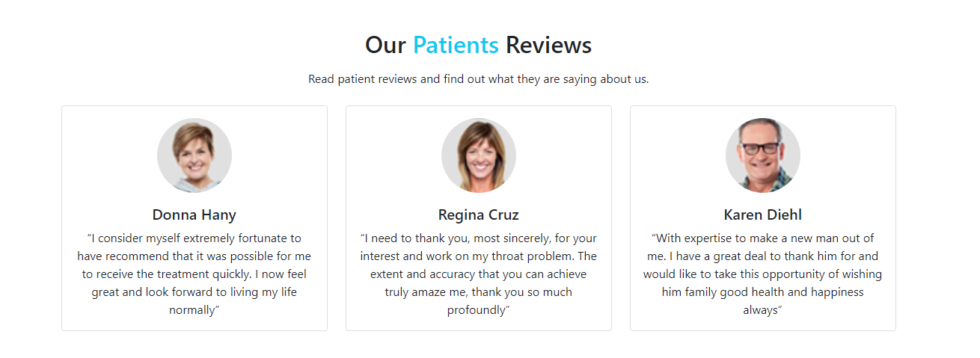Select Karen Diehl's profile picture
The image size is (980, 358).
(x=763, y=155)
